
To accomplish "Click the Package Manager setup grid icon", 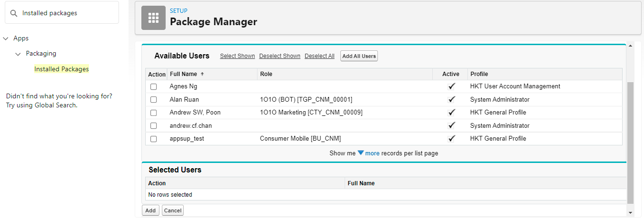I will [x=153, y=18].
